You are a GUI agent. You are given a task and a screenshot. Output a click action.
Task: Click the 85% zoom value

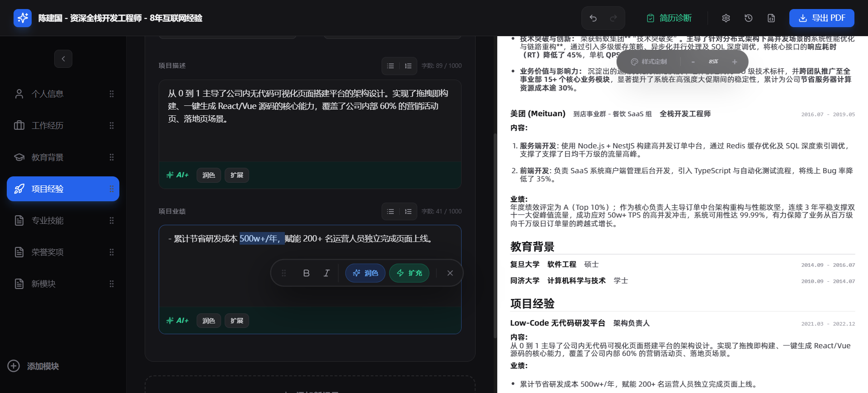point(713,62)
